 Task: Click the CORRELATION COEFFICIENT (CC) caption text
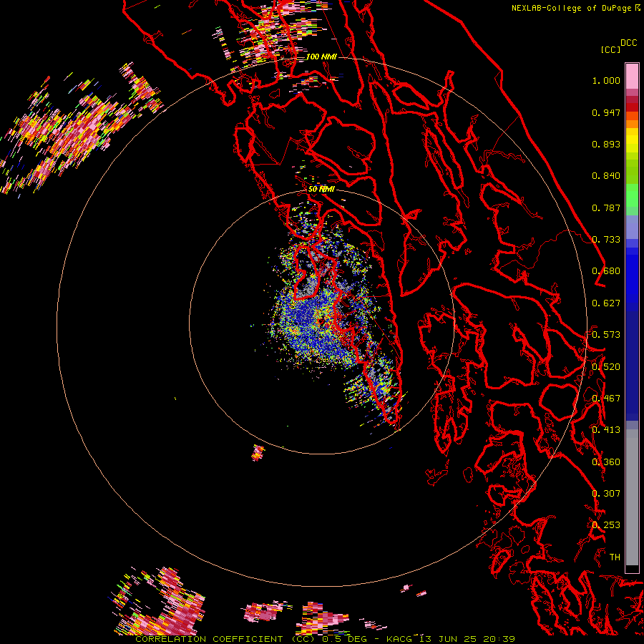225,639
